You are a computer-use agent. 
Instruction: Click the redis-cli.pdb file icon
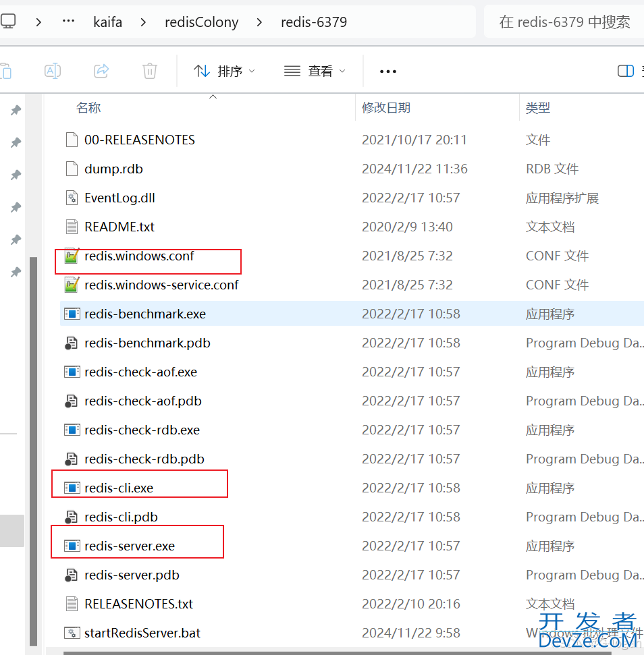(71, 517)
